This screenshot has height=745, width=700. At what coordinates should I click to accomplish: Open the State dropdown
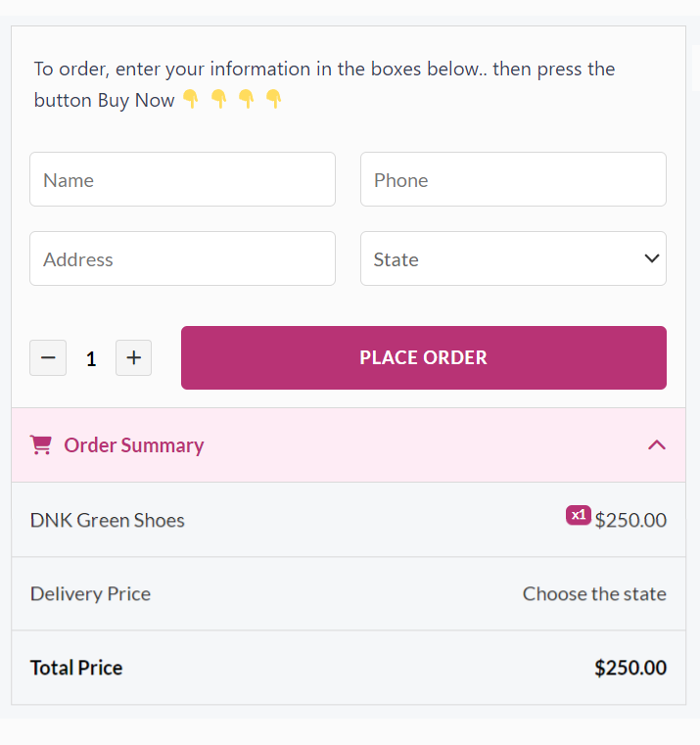(x=513, y=258)
